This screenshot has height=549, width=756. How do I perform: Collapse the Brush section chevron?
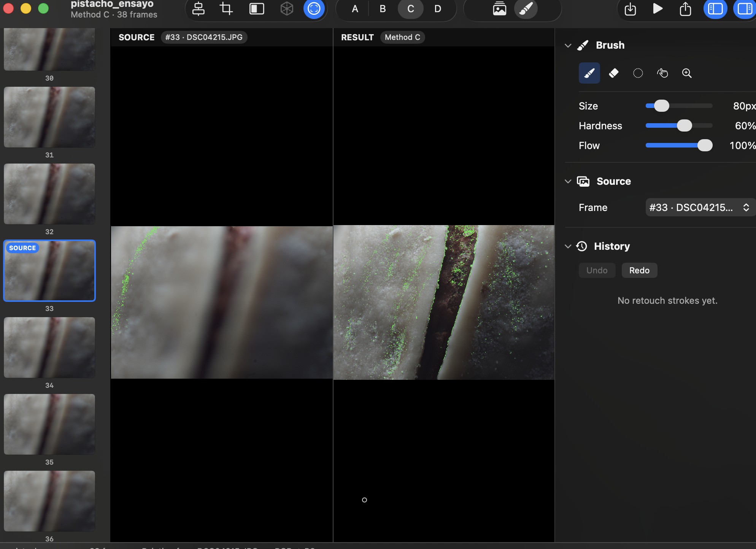coord(568,46)
